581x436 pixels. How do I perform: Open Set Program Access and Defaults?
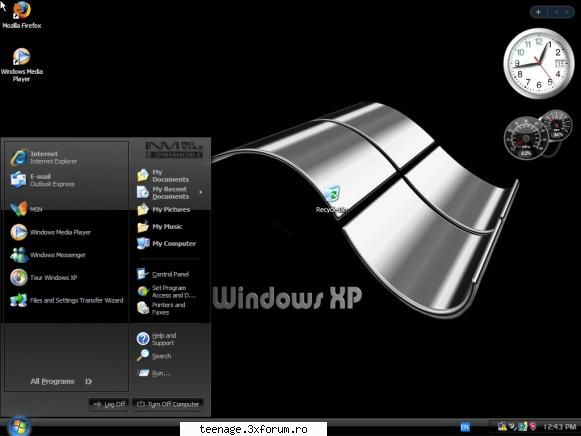point(166,292)
